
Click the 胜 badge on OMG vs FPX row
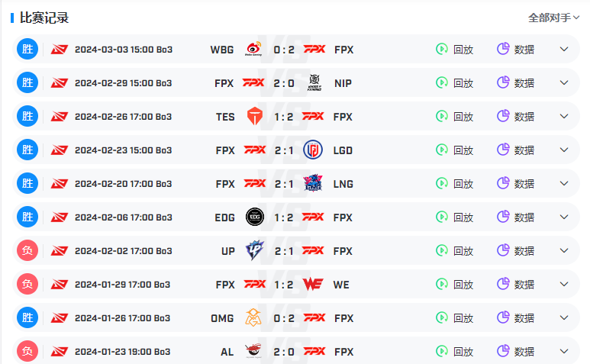[x=27, y=317]
